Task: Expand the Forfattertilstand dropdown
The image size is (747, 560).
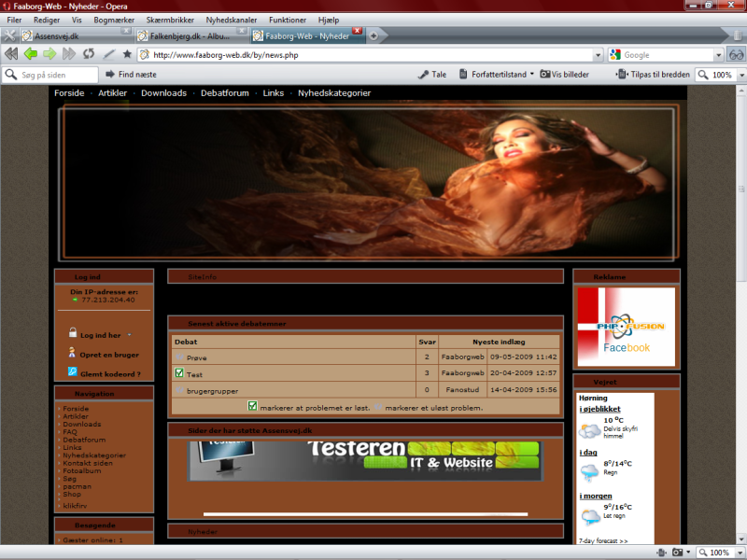Action: (x=533, y=75)
